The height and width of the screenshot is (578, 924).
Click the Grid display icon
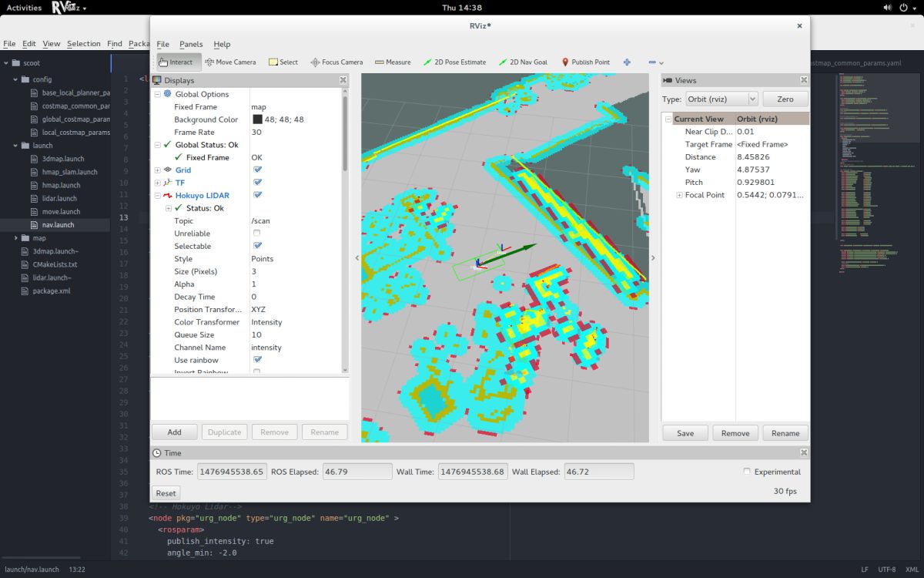pos(168,170)
